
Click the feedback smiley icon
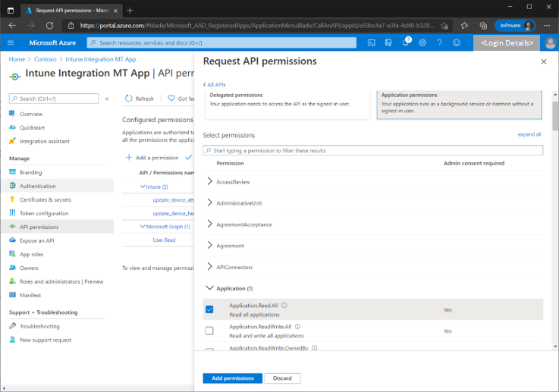457,42
